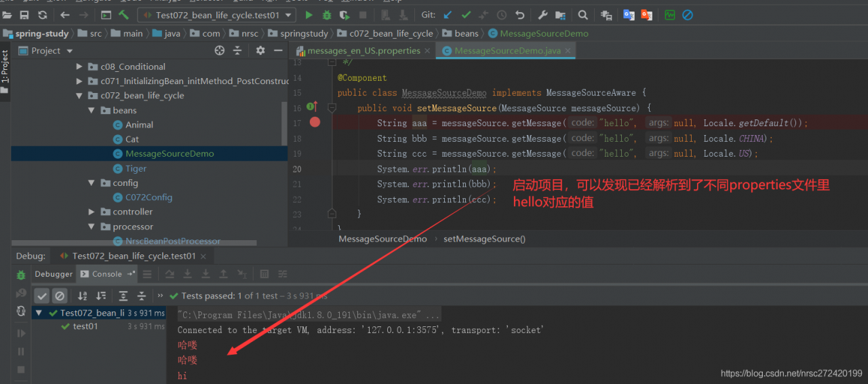Synchronize files with refresh arrows icon
This screenshot has width=868, height=384.
[x=43, y=14]
